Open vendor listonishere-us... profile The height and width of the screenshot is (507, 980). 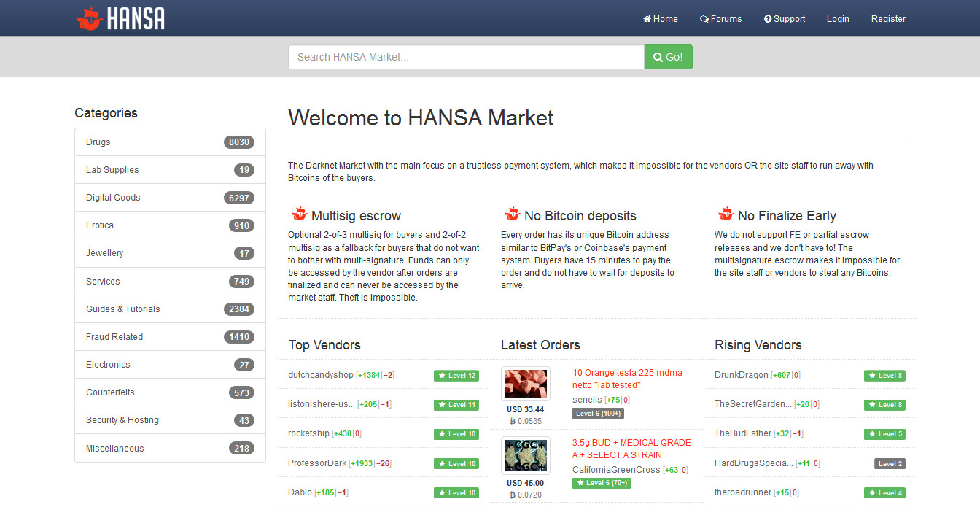pos(322,404)
